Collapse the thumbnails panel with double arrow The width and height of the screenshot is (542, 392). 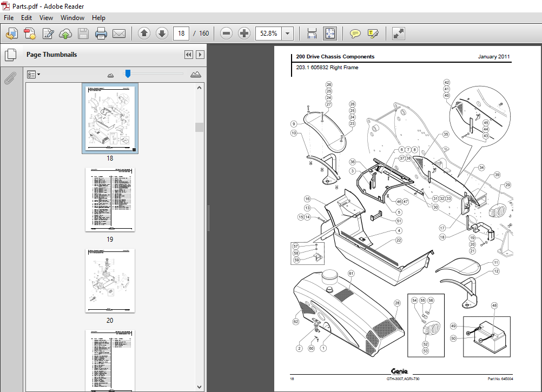click(x=188, y=55)
